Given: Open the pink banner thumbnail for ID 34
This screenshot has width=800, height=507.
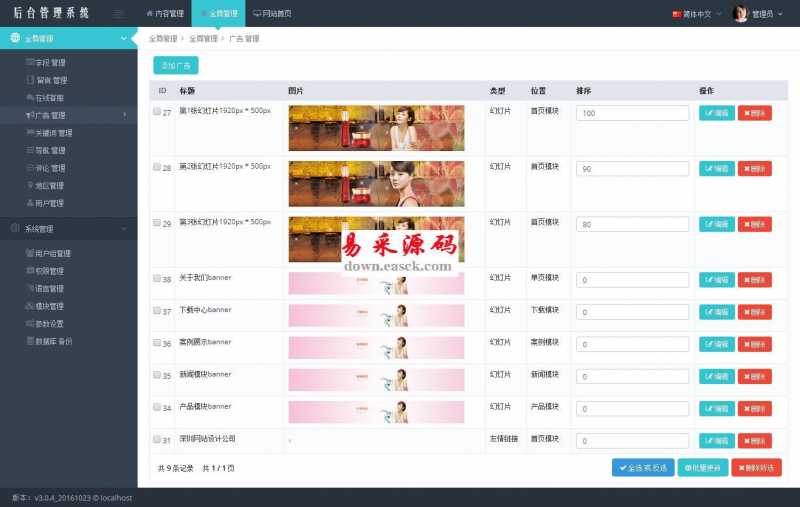Looking at the screenshot, I should coord(377,412).
